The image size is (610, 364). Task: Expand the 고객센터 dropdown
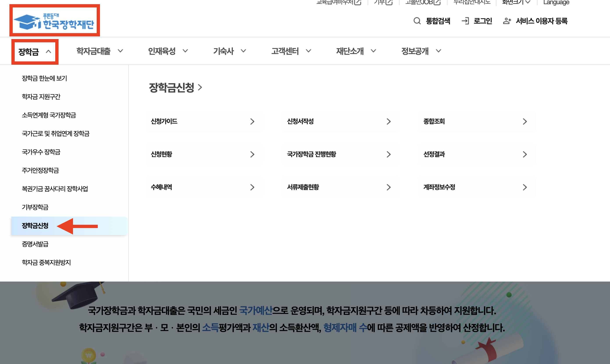[309, 51]
